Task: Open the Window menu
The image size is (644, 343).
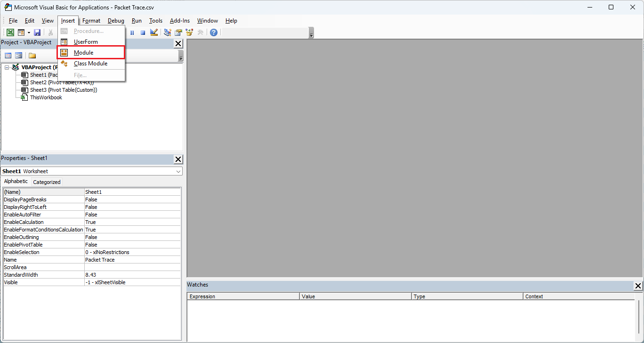Action: [208, 21]
